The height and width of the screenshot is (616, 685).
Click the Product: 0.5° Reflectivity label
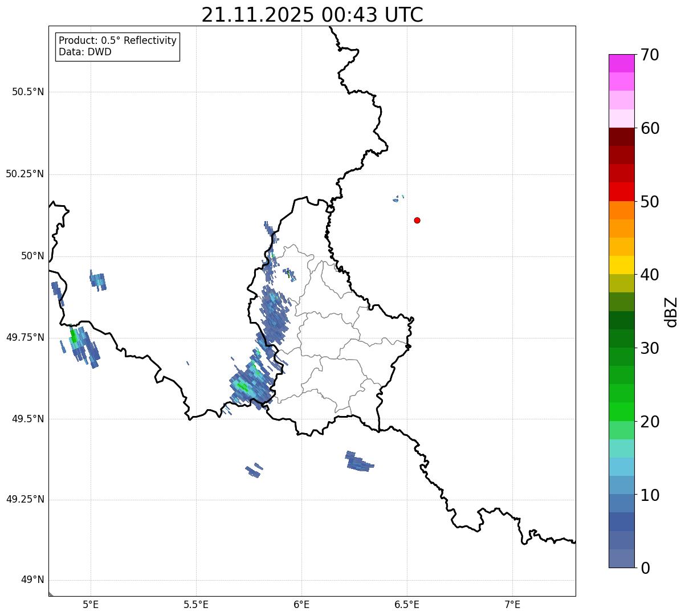[118, 41]
